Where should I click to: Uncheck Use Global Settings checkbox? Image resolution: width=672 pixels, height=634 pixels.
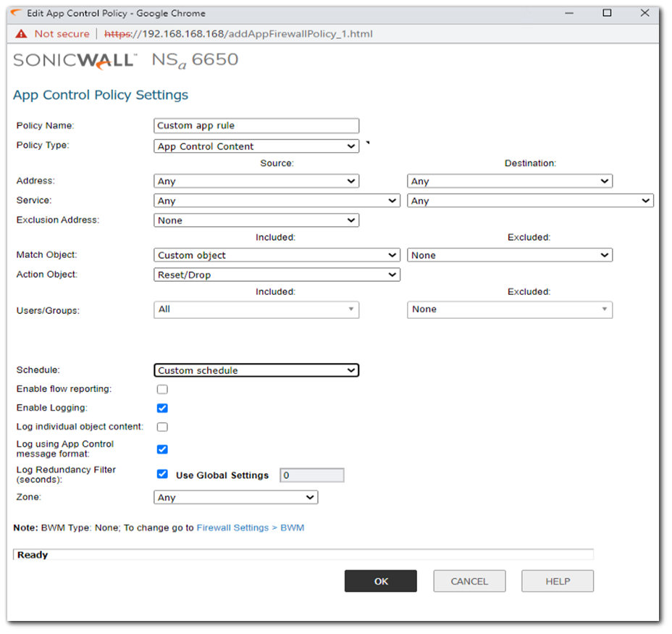[x=162, y=475]
